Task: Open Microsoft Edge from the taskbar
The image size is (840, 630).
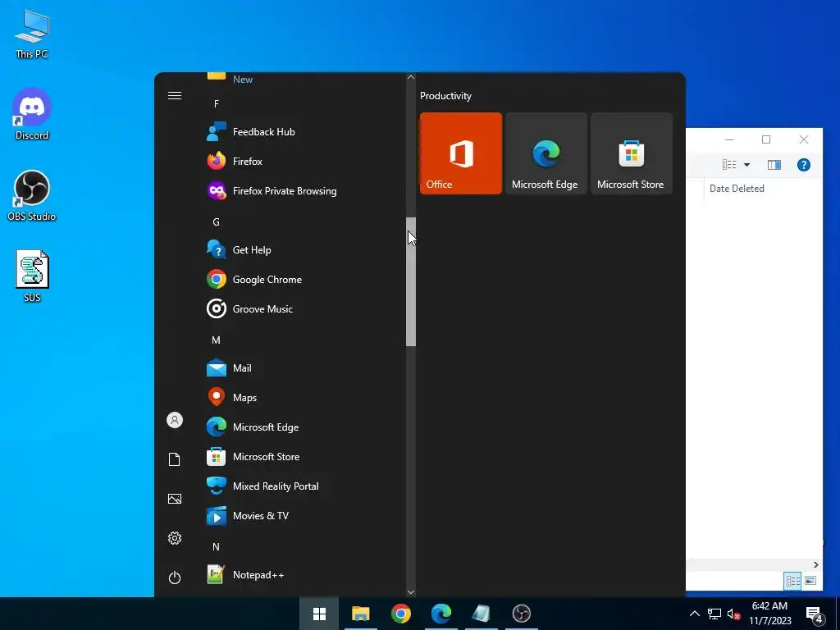Action: pos(441,614)
